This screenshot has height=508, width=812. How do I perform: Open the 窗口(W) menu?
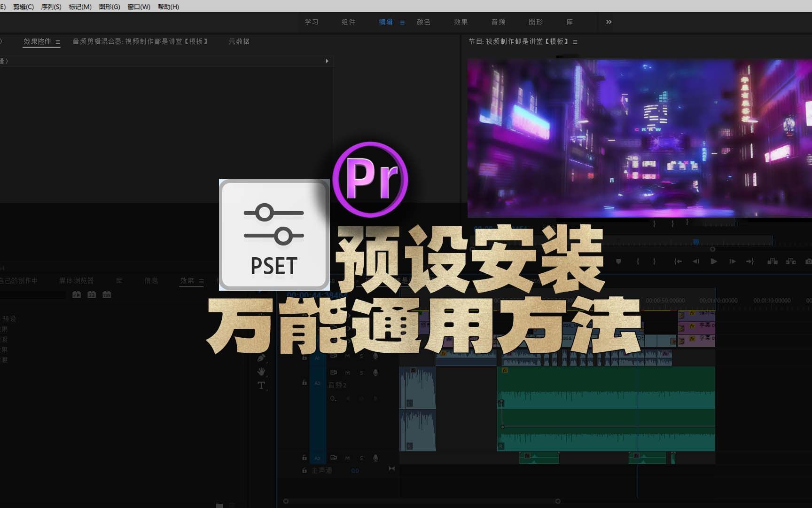tap(139, 7)
